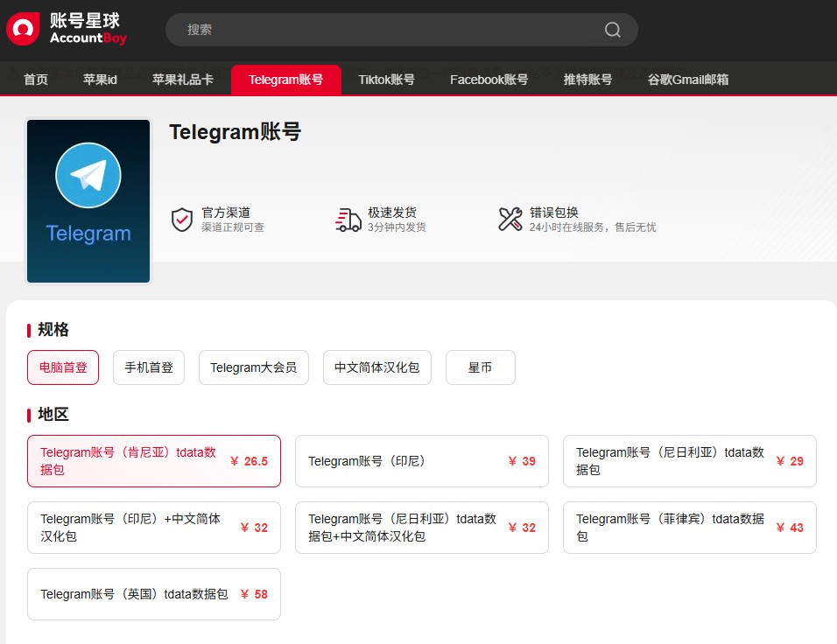Click the official channel shield icon
The width and height of the screenshot is (837, 644).
pyautogui.click(x=182, y=220)
